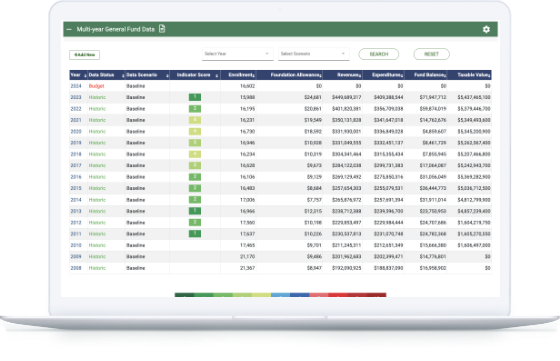Click the Search button

coord(379,54)
